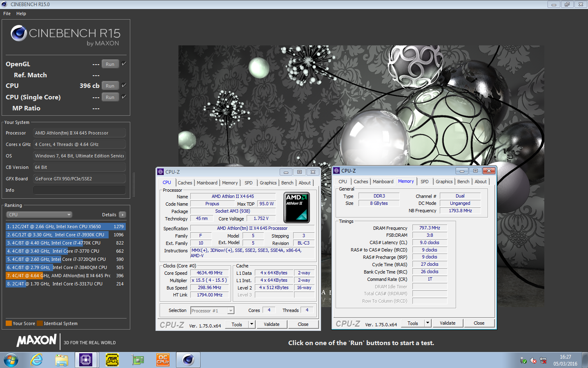Click the muted volume tray icon
The image size is (588, 368).
(533, 360)
